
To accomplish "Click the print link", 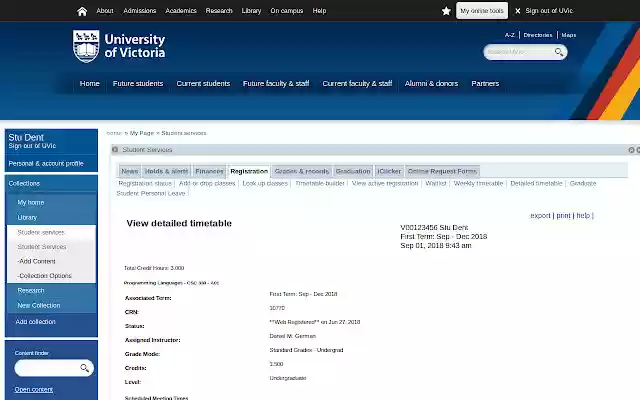I will (563, 216).
